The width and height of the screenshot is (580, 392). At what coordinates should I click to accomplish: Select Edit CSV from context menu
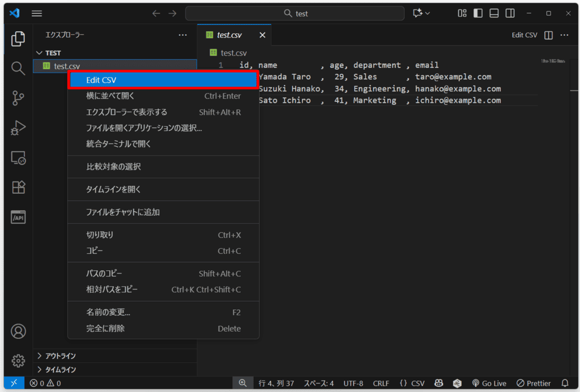pos(163,80)
